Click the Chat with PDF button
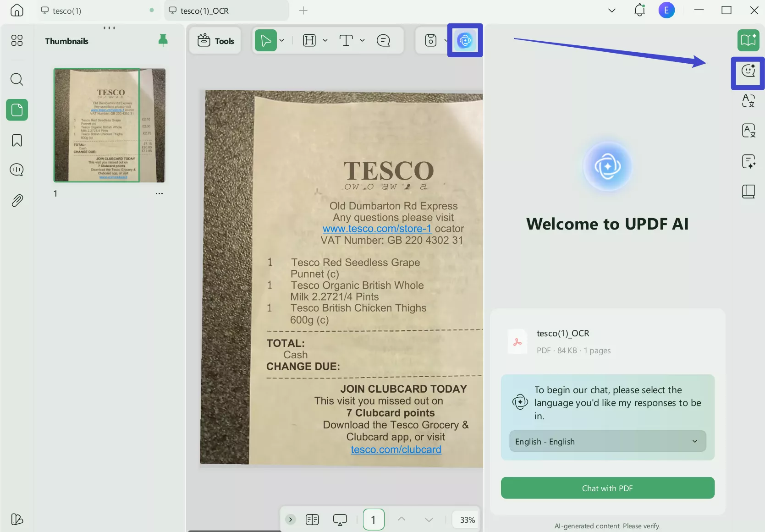 point(607,488)
